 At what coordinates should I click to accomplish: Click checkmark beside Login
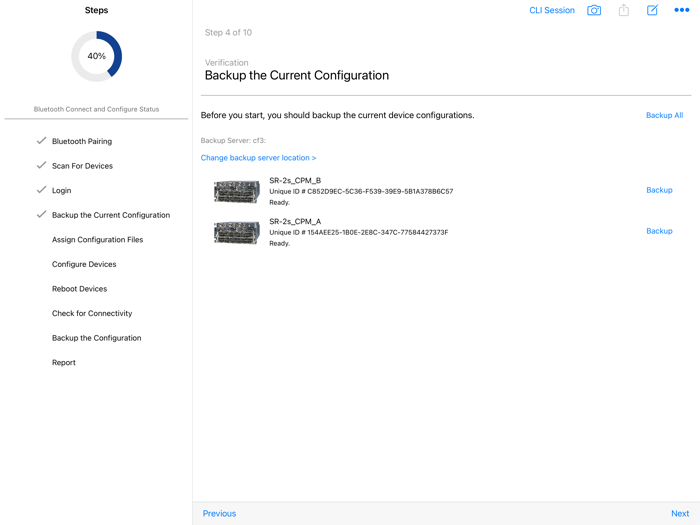42,190
